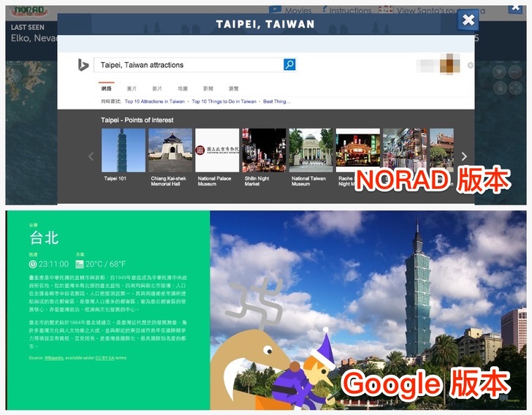Click the clock icon beside 23:11:00
The height and width of the screenshot is (415, 532).
33,264
